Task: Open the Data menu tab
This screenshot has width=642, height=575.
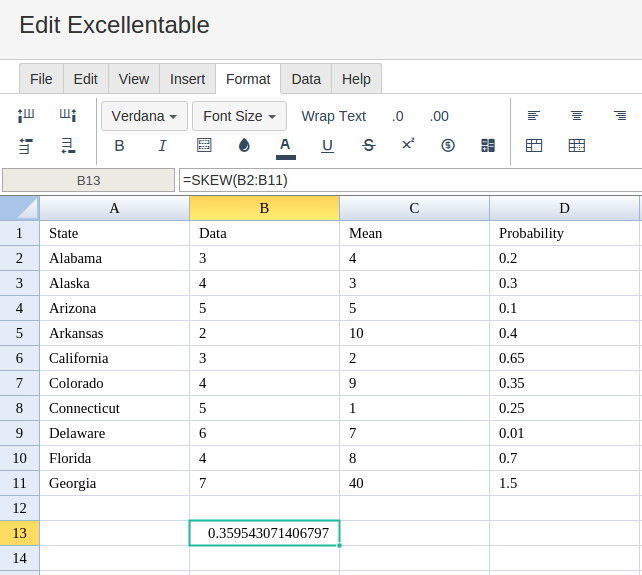Action: tap(306, 79)
